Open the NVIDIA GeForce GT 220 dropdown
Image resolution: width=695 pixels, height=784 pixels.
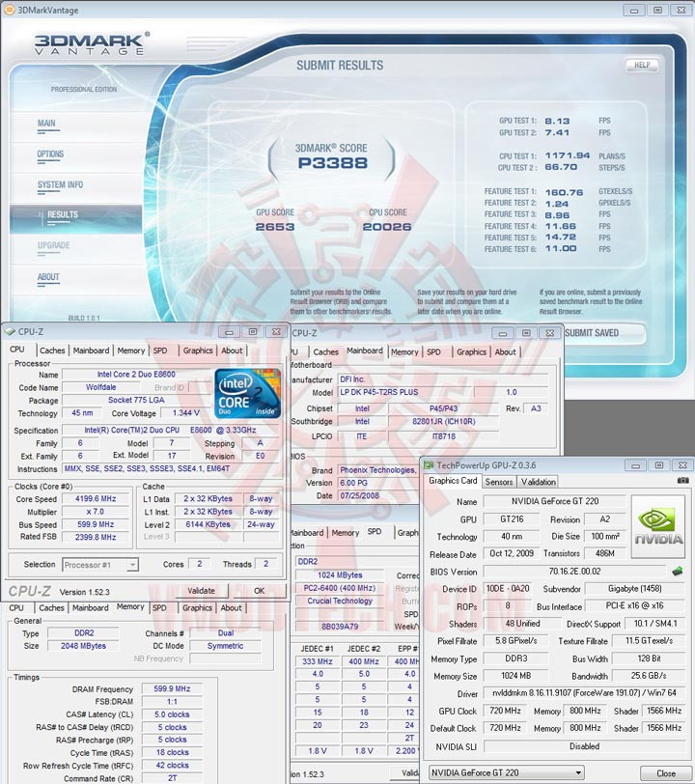(x=506, y=773)
